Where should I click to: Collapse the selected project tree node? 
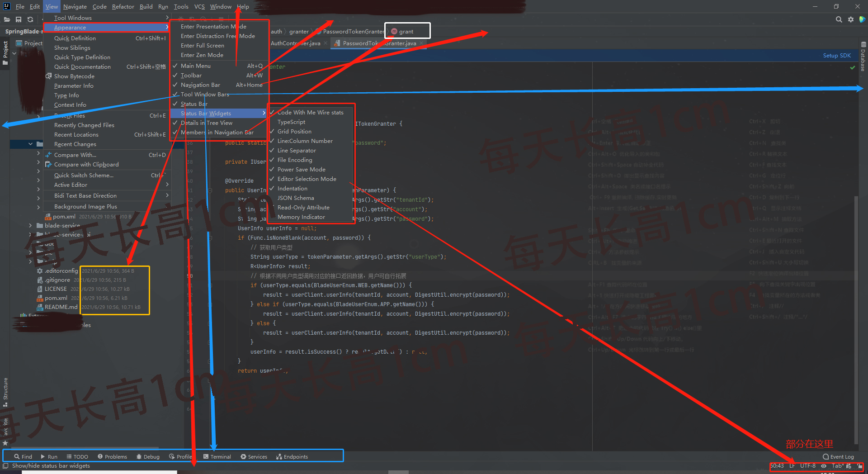[x=30, y=144]
